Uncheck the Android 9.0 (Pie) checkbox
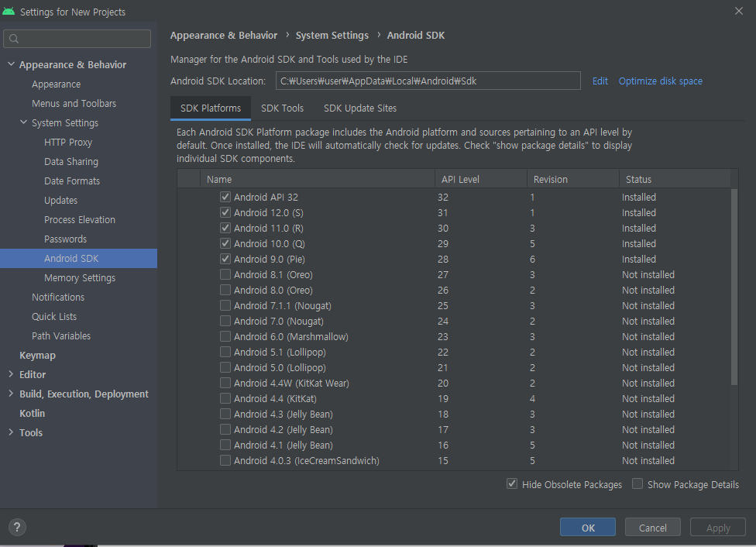 pyautogui.click(x=225, y=259)
